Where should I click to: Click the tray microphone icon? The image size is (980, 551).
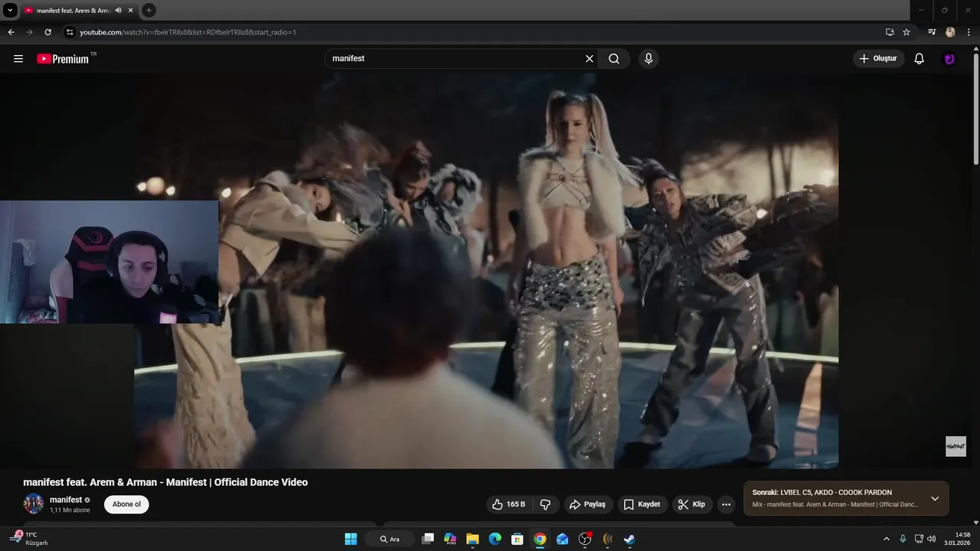pos(903,539)
